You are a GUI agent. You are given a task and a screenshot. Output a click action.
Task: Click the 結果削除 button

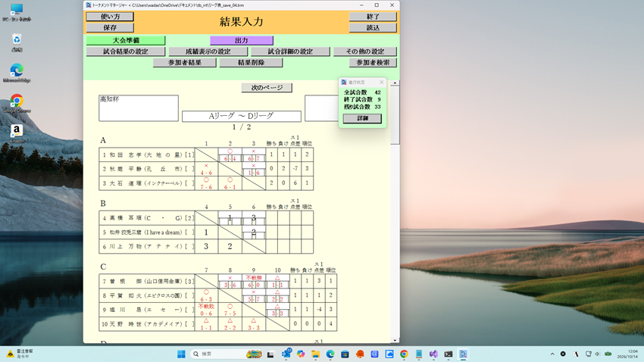coord(251,62)
